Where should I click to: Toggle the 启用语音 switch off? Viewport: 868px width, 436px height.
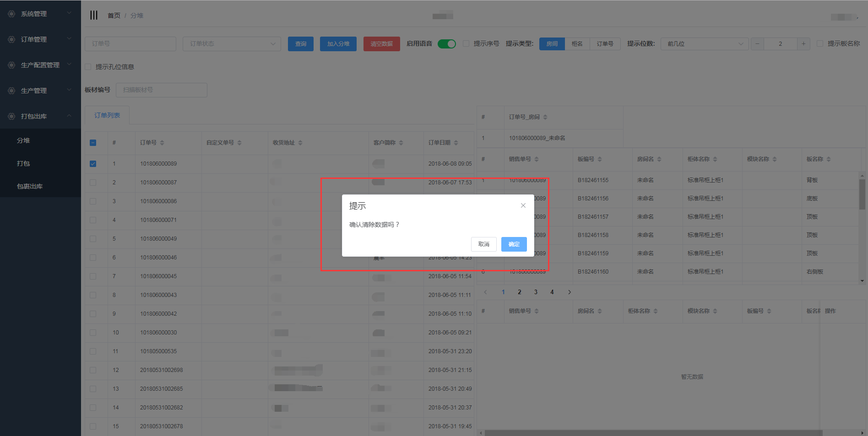[x=446, y=44]
